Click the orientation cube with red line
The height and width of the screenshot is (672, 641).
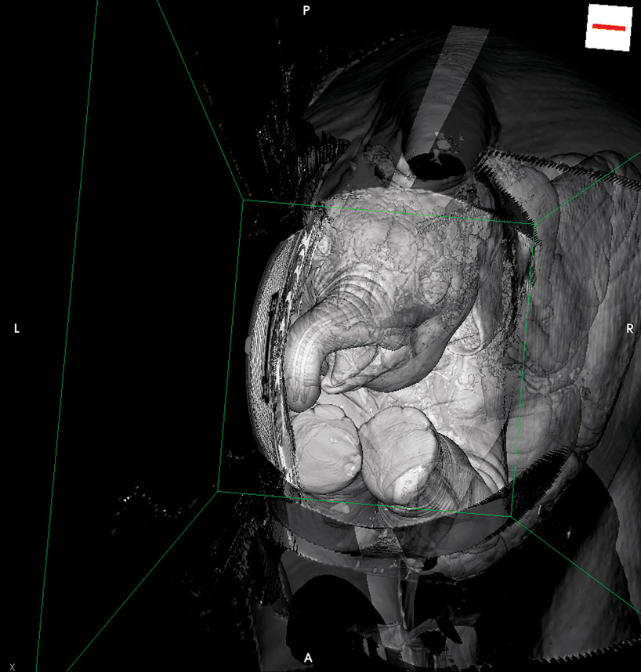click(610, 27)
